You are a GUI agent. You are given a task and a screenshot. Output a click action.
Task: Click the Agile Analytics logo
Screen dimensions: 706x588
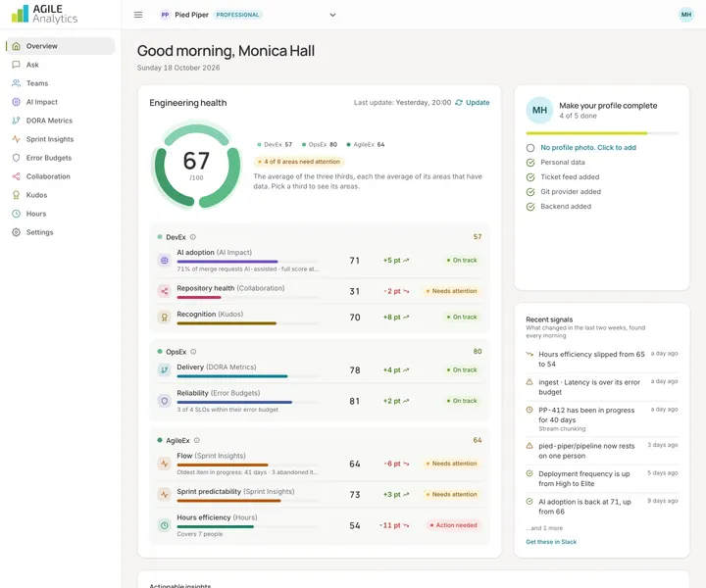click(44, 14)
